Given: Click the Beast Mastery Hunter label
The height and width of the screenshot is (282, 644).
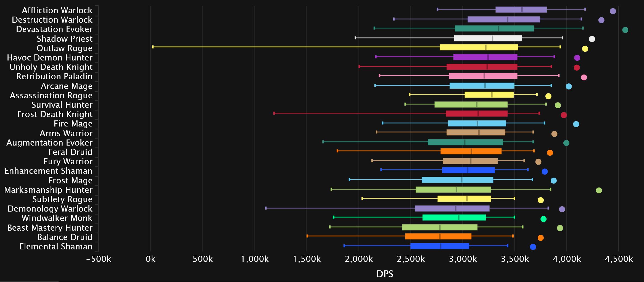Looking at the screenshot, I should 50,228.
